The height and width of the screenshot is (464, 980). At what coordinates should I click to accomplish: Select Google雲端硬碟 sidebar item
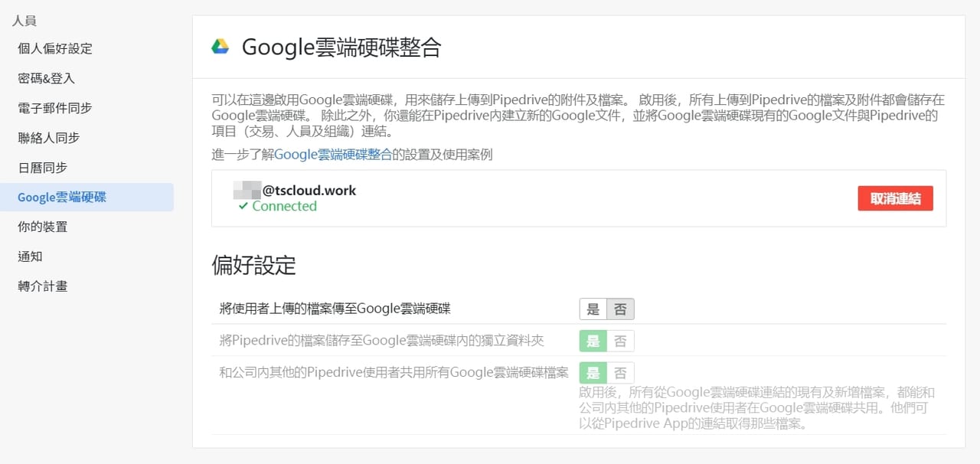(x=87, y=197)
